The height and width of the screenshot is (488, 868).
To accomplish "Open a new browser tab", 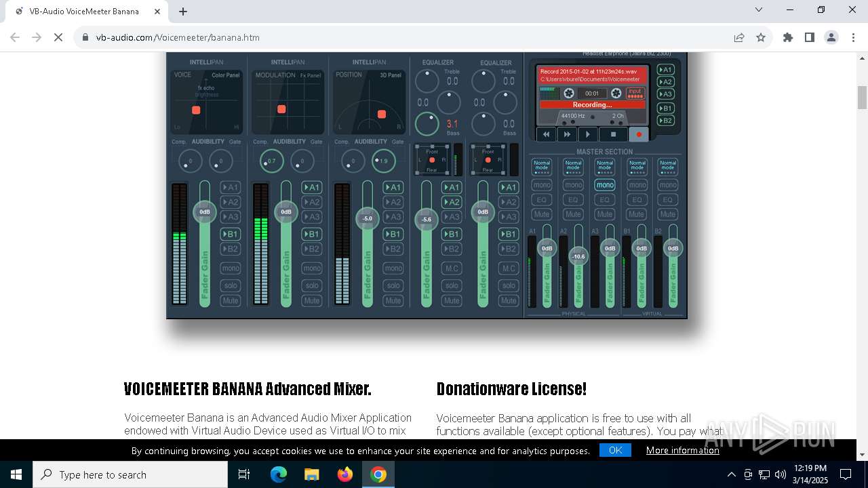I will (183, 11).
